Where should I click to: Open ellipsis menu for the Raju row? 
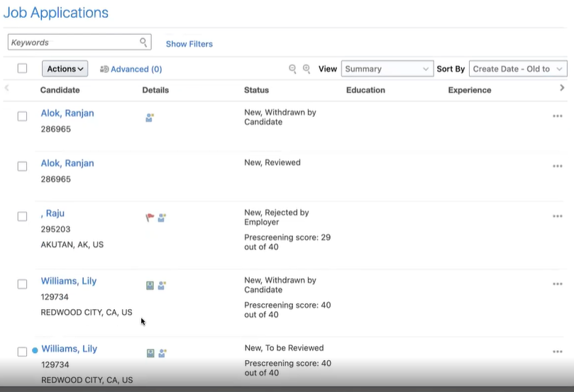(557, 216)
